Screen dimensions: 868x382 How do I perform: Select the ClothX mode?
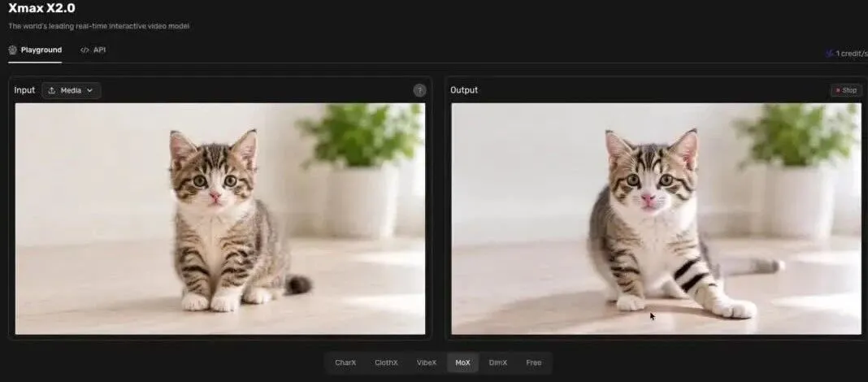[386, 362]
